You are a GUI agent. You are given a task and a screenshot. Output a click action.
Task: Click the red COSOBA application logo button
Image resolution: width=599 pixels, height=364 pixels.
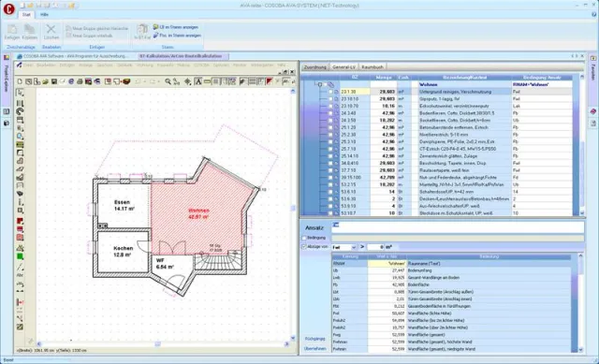[x=8, y=8]
